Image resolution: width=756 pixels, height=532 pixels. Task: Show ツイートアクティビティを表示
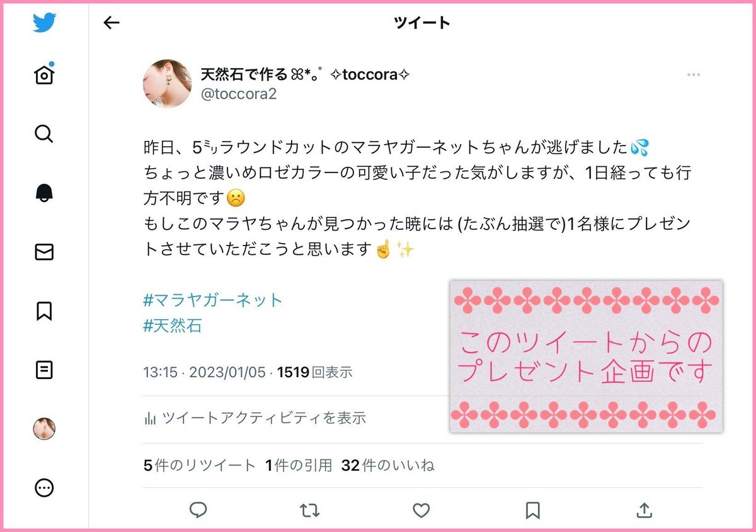pyautogui.click(x=255, y=417)
